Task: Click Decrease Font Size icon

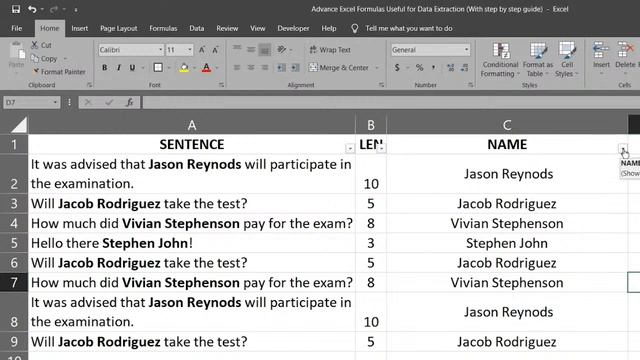Action: [x=215, y=50]
